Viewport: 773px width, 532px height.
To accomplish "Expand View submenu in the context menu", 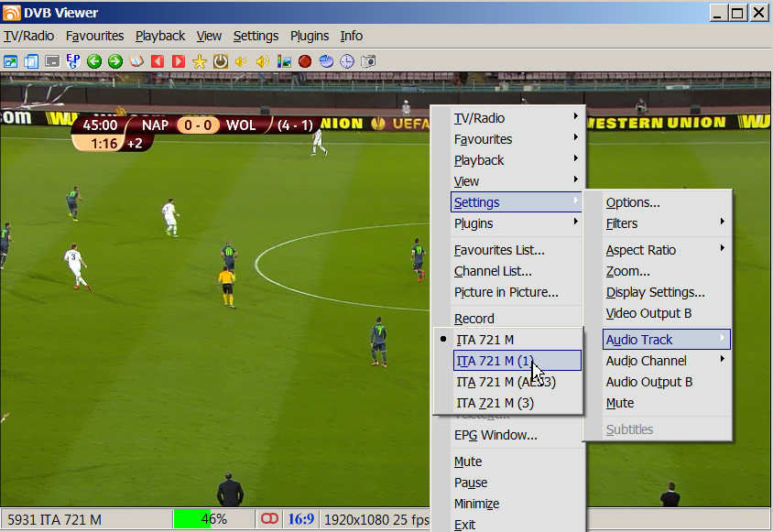I will click(x=517, y=181).
